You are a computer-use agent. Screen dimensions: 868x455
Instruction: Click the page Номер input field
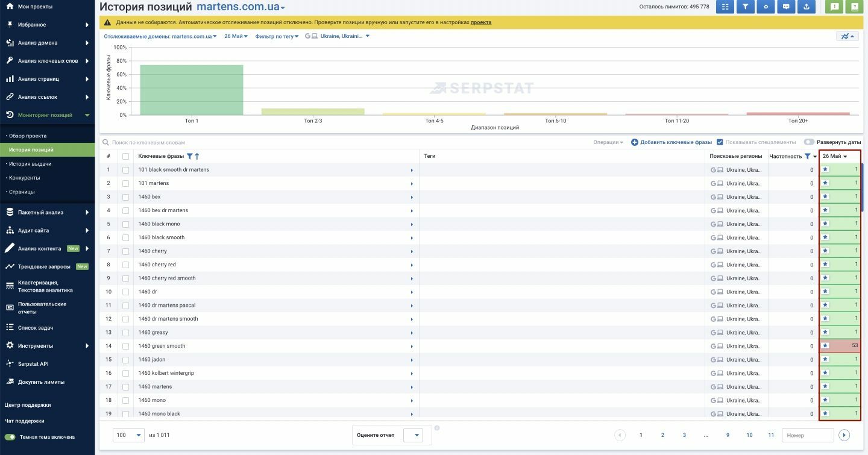(x=808, y=435)
